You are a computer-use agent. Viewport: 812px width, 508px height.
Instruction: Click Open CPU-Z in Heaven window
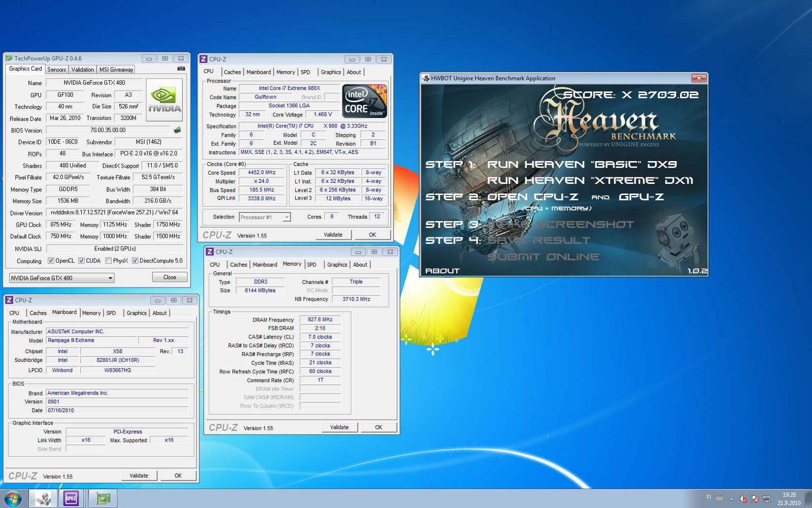pos(532,197)
